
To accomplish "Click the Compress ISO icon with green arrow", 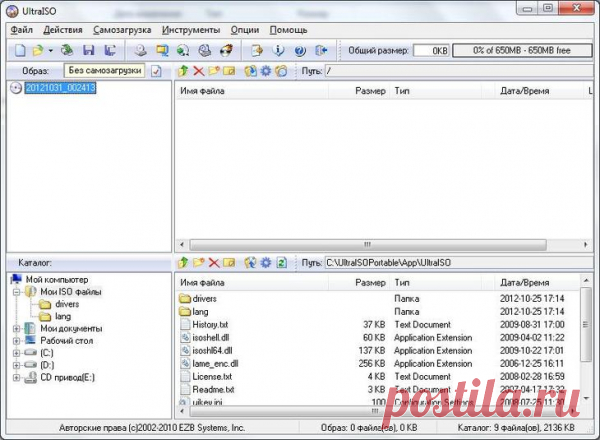I will pos(183,50).
